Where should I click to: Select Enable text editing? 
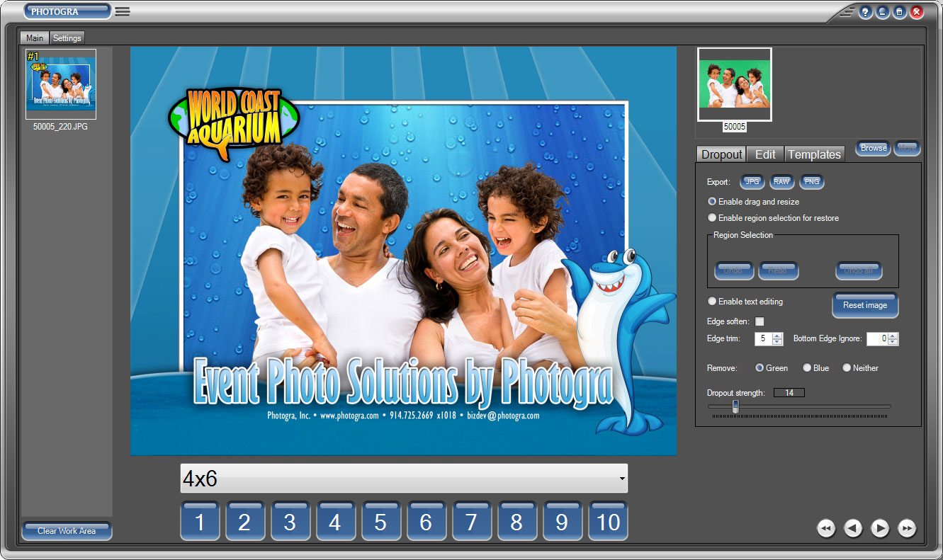click(x=745, y=302)
